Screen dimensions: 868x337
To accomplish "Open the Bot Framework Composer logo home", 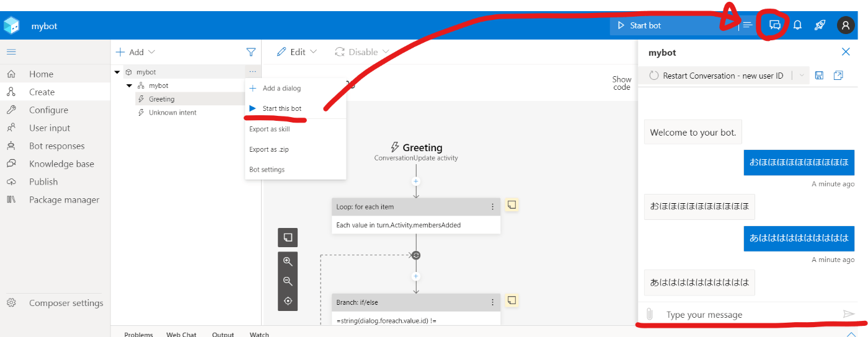I will pos(12,25).
